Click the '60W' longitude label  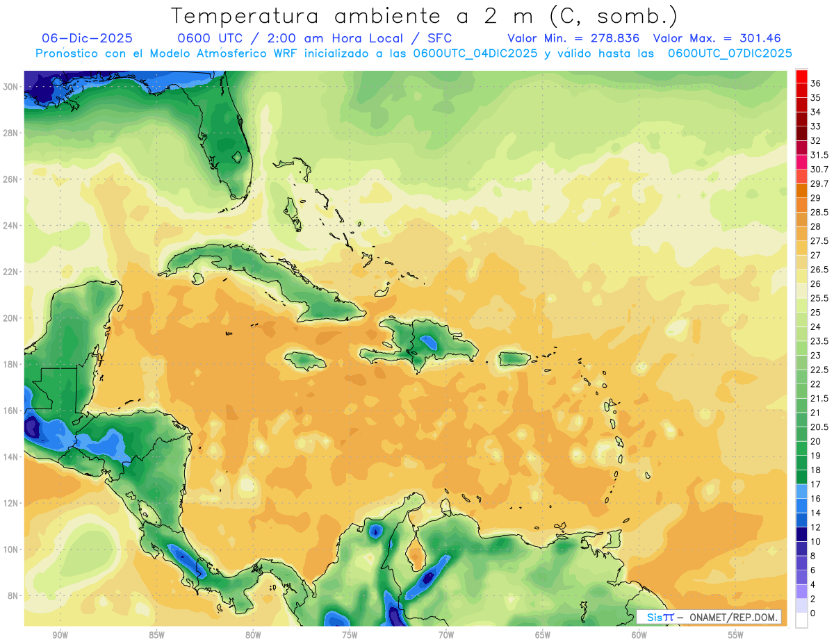pyautogui.click(x=639, y=636)
